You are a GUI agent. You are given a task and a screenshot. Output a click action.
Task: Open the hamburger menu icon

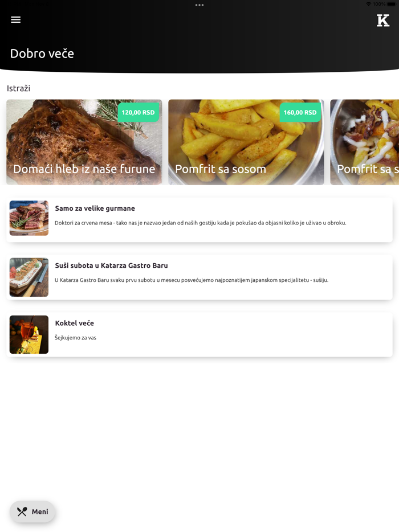(x=15, y=20)
